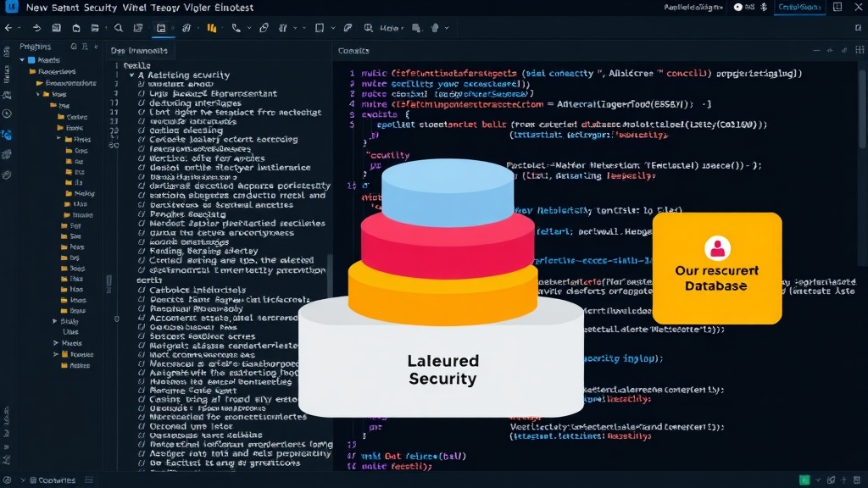This screenshot has width=868, height=488.
Task: Toggle checkbox beside 'Pending Seociatg' item
Action: click(142, 214)
